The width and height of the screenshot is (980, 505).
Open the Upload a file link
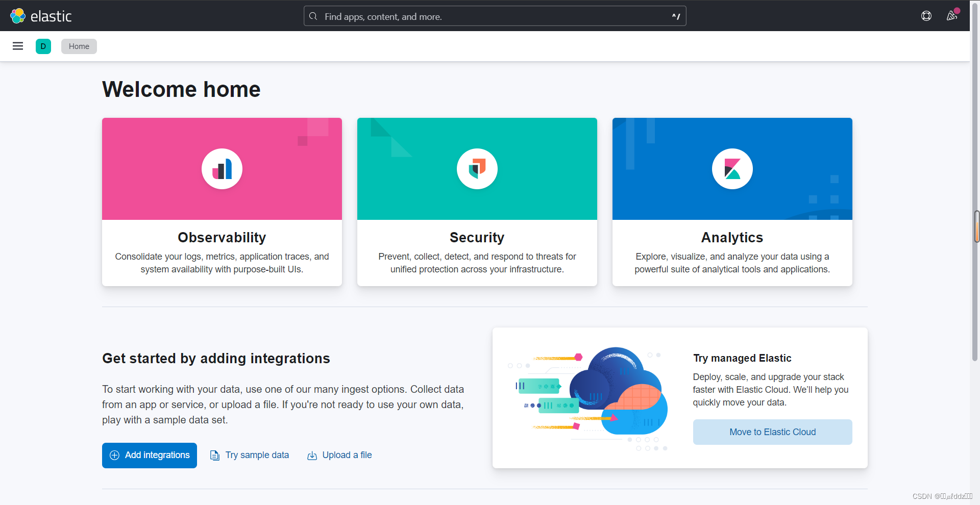click(x=339, y=455)
